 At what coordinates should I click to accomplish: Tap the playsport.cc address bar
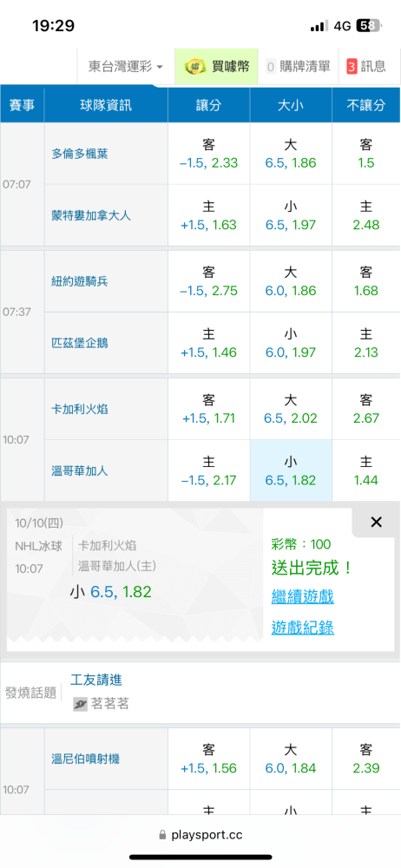[200, 835]
